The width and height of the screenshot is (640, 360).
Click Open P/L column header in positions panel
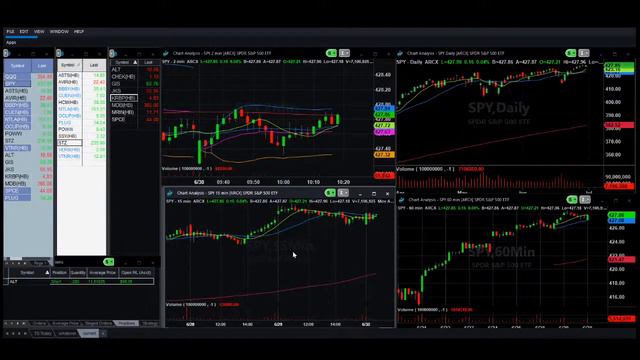(136, 272)
